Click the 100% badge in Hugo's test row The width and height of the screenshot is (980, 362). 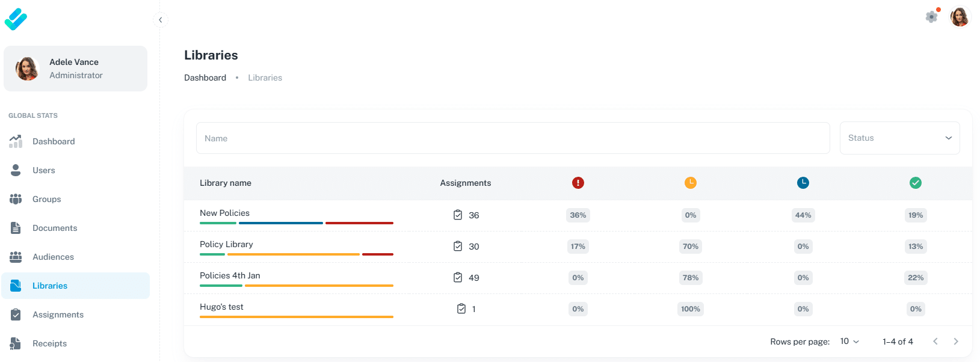click(691, 309)
